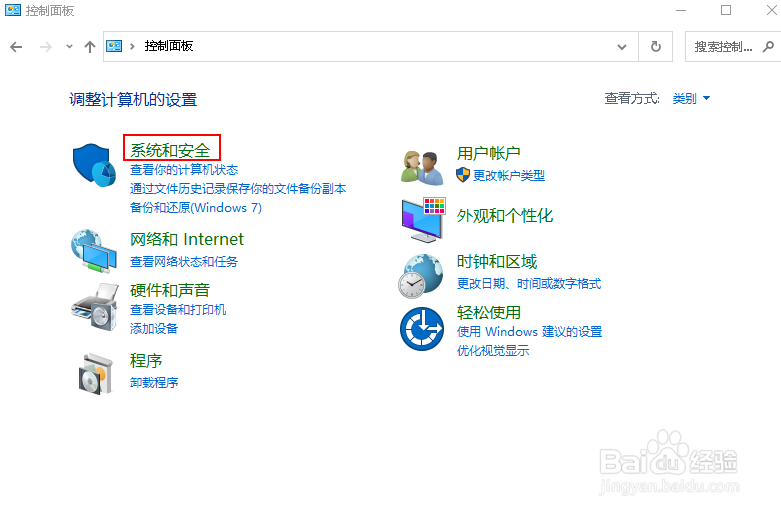The image size is (781, 513).
Task: Open recent locations dropdown arrow
Action: [69, 47]
